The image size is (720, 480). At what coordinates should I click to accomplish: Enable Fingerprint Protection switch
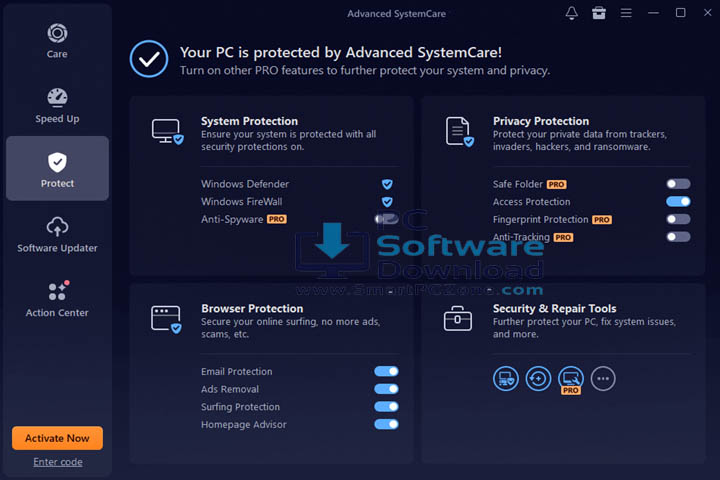point(678,219)
